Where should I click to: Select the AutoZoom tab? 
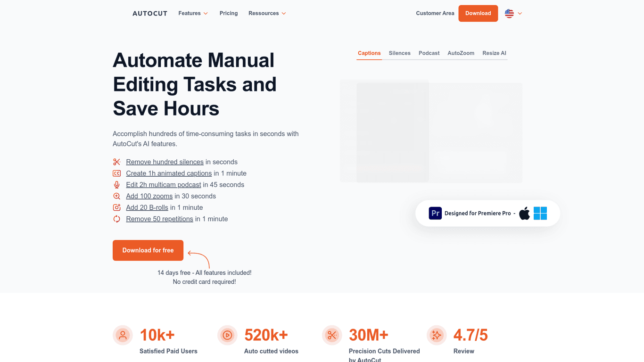tap(461, 53)
